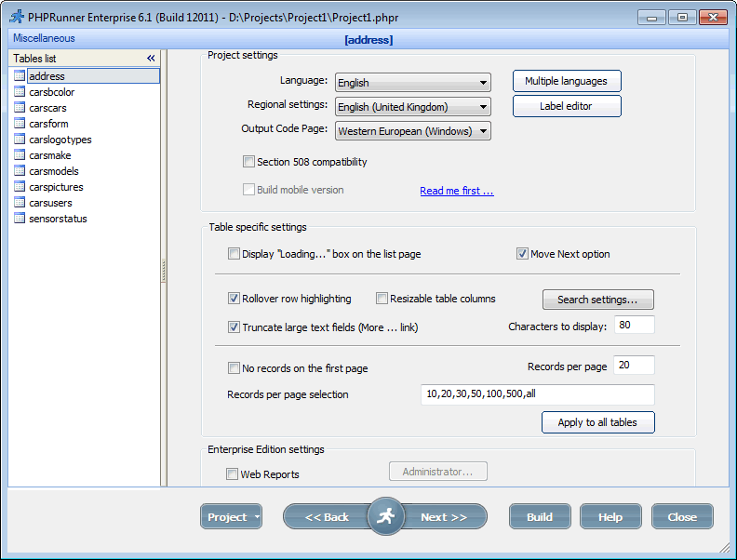Click the Administrator button
The height and width of the screenshot is (560, 737).
(x=438, y=472)
